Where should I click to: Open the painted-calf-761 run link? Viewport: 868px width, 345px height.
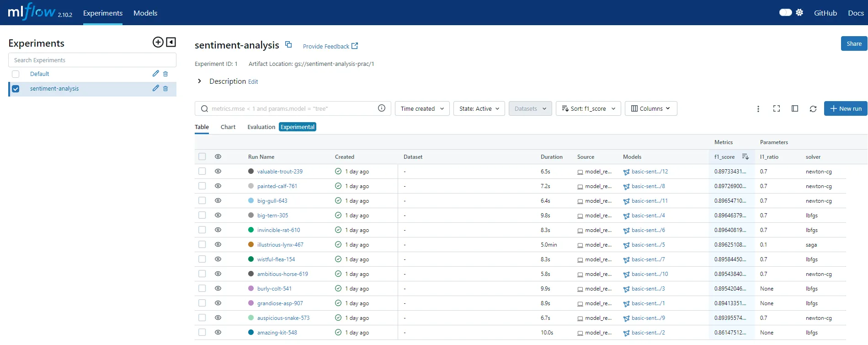(277, 186)
